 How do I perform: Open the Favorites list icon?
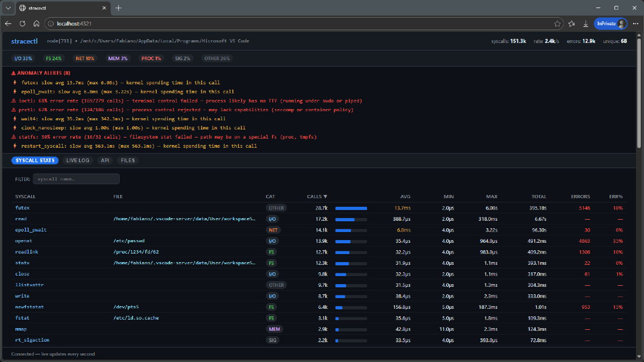point(572,24)
